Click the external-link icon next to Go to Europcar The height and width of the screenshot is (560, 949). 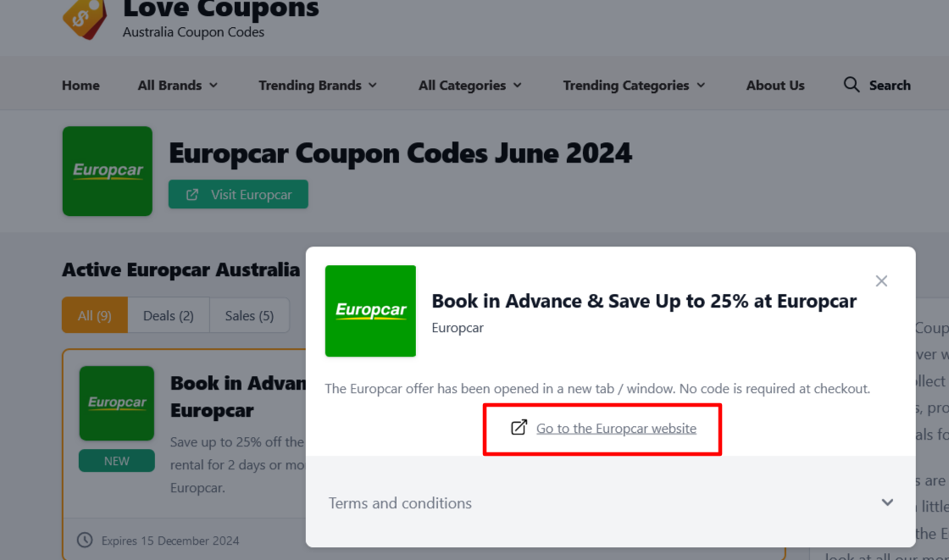point(518,428)
